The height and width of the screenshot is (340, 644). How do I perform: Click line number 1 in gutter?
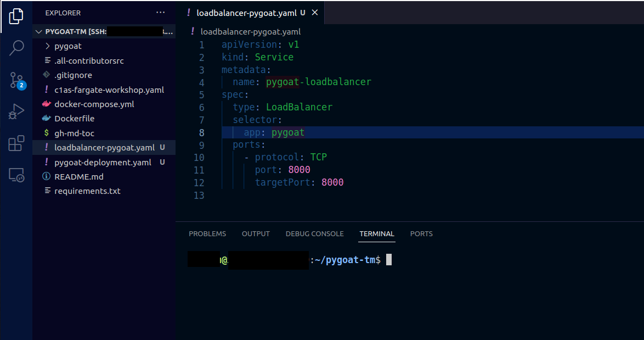tap(202, 45)
